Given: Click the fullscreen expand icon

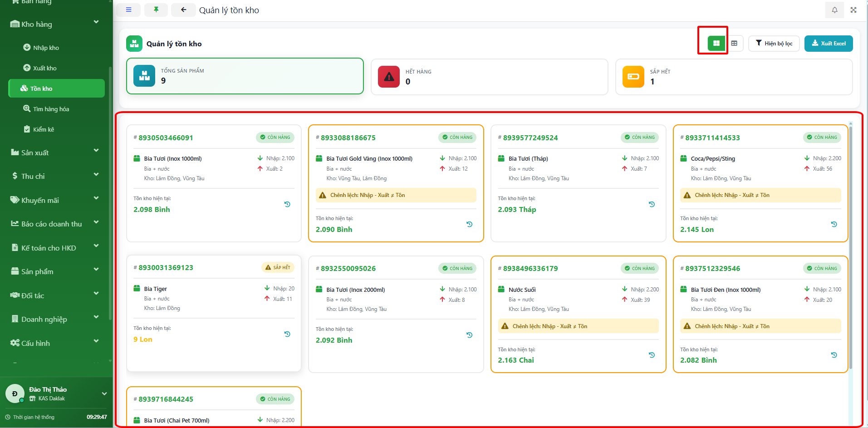Looking at the screenshot, I should (x=853, y=10).
